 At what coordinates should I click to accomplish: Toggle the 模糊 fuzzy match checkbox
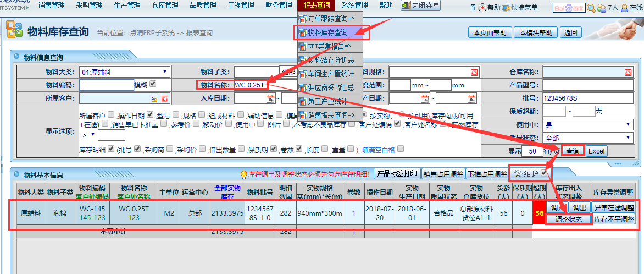(x=153, y=84)
